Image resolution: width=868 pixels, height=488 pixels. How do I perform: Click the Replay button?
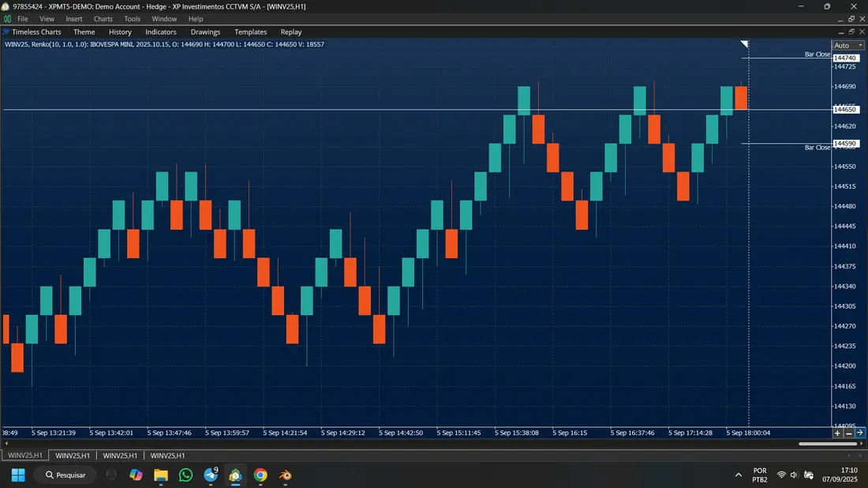coord(290,32)
